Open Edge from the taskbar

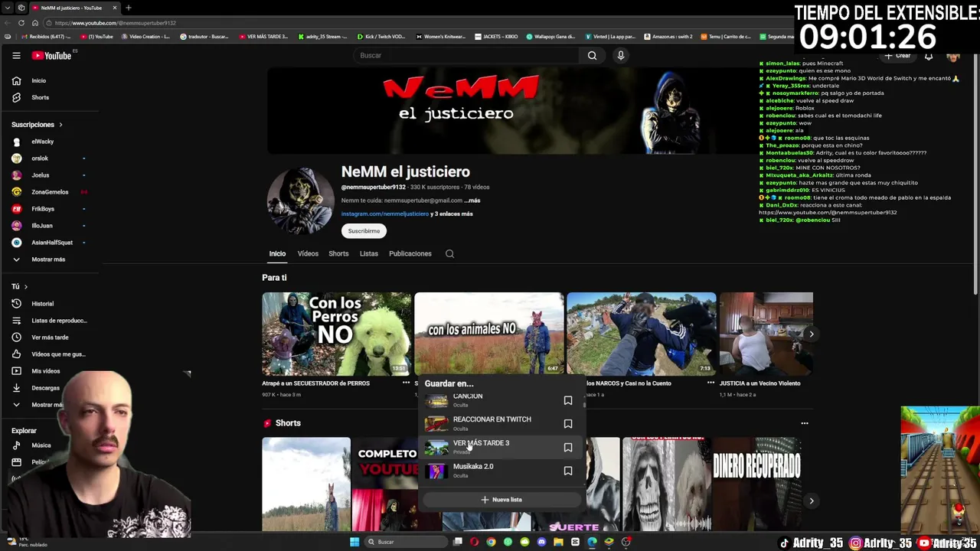[x=592, y=542]
